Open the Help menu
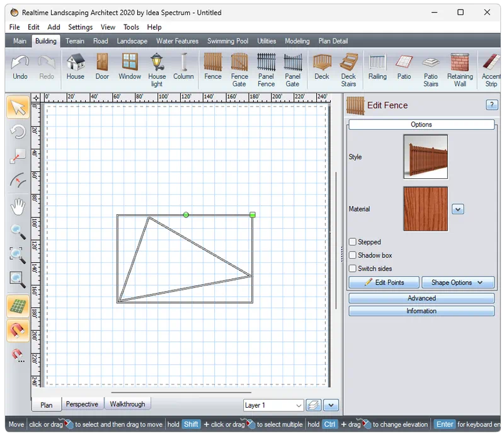The image size is (504, 436). [154, 27]
